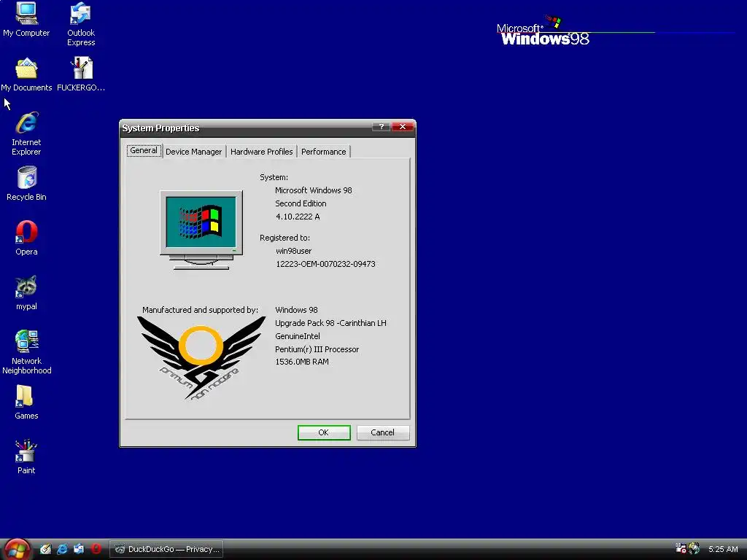747x560 pixels.
Task: Switch to the Device Manager tab
Action: (x=193, y=152)
